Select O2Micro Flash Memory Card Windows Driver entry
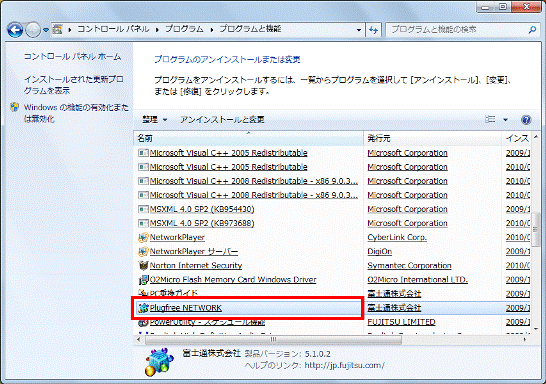The height and width of the screenshot is (384, 546). coord(233,280)
